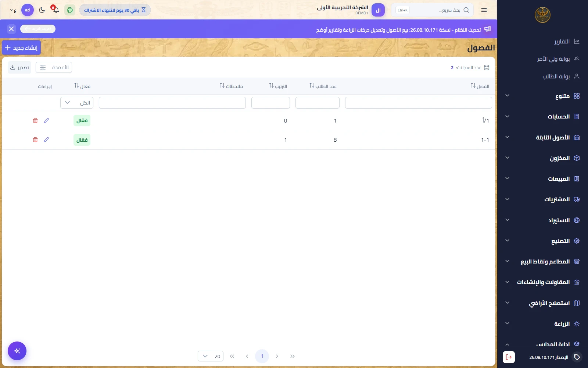Delete the 1-1 class row
The height and width of the screenshot is (368, 588).
35,140
